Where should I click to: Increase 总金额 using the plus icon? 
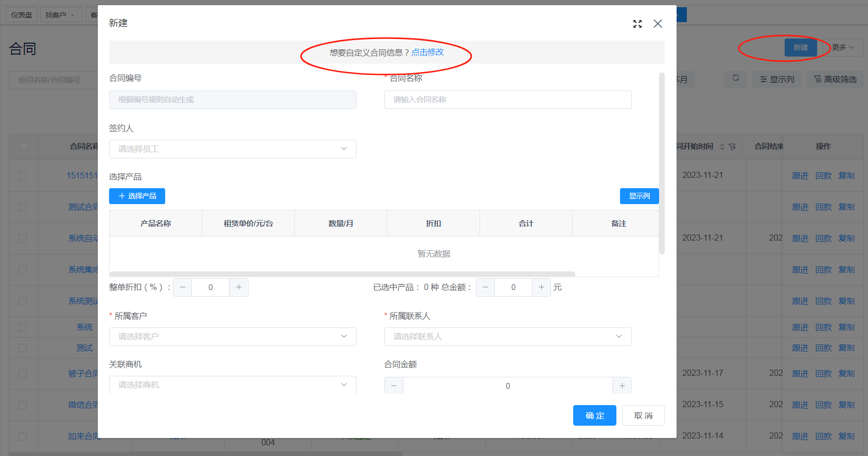(541, 287)
